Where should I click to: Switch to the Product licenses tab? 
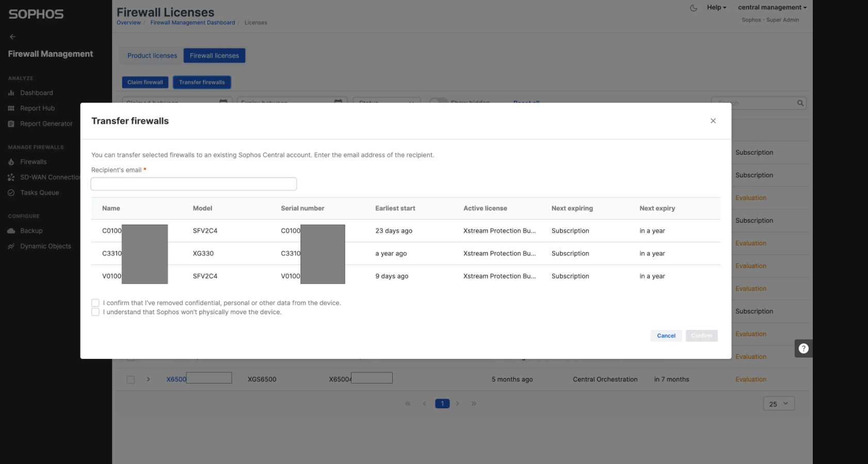[x=152, y=55]
